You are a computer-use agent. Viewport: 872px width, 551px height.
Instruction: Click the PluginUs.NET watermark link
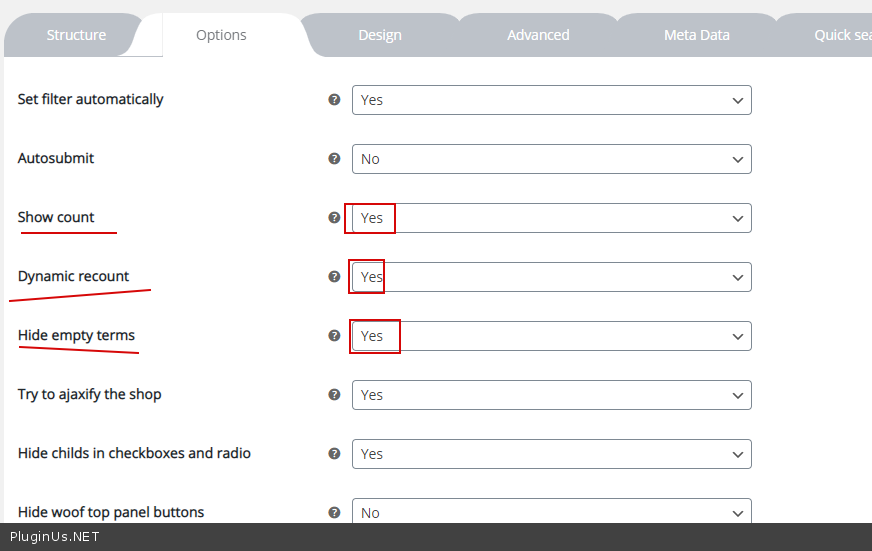click(x=55, y=537)
